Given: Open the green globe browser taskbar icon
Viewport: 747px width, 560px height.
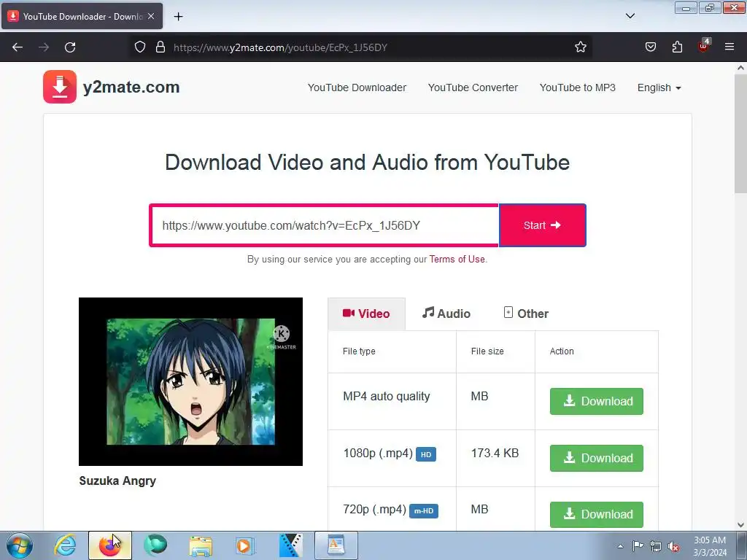Looking at the screenshot, I should 155,545.
